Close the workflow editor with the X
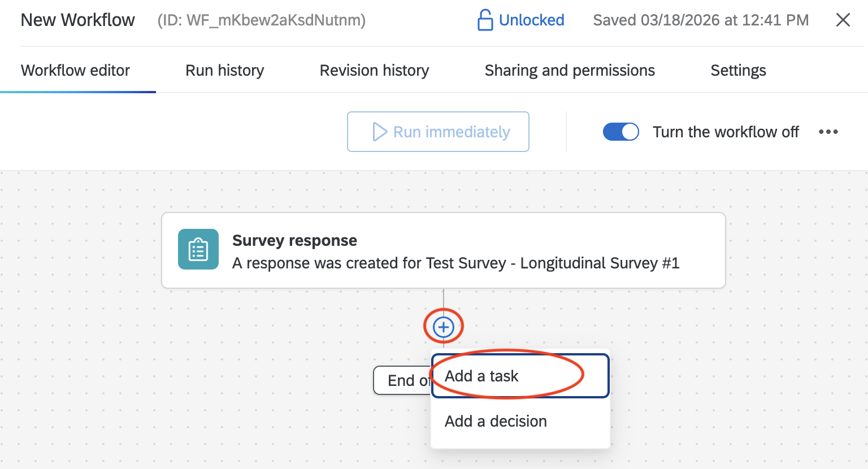868x469 pixels. coord(843,19)
